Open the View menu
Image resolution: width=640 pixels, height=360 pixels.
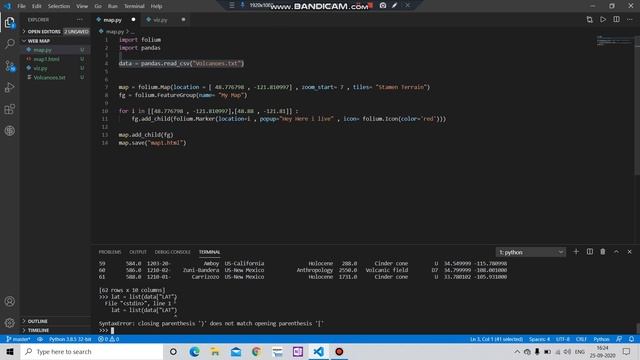point(82,6)
